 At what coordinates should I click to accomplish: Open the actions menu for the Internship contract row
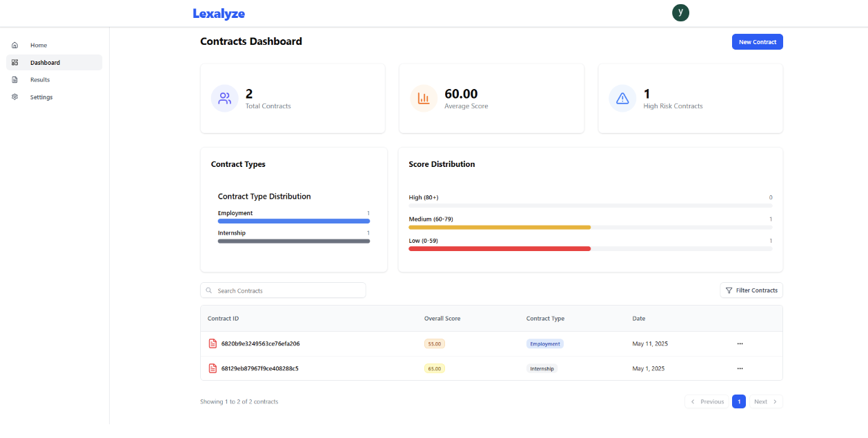740,368
